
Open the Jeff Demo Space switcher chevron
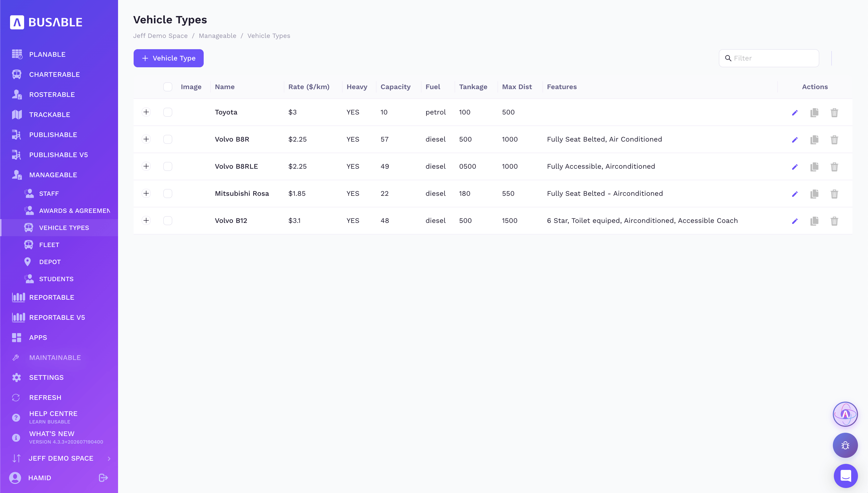point(109,458)
